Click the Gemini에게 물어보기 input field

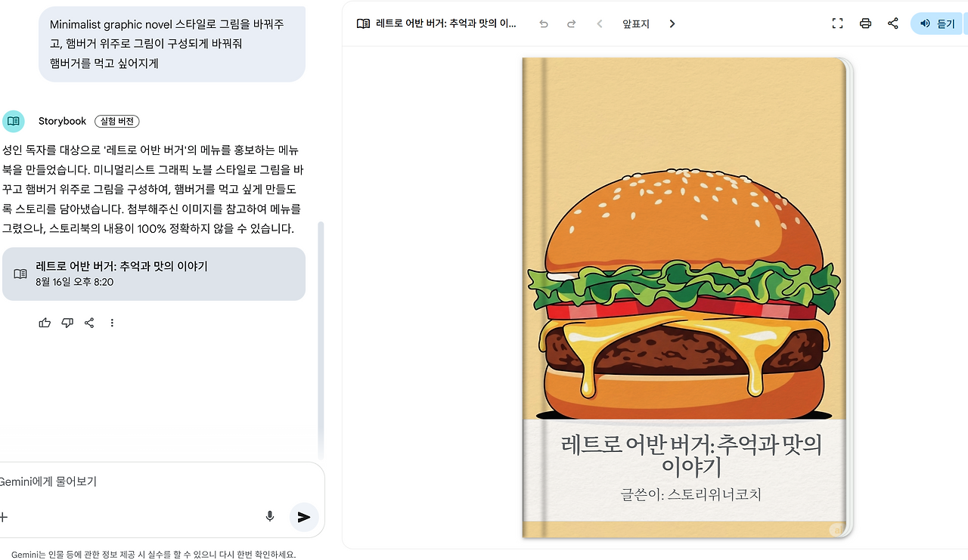coord(151,481)
